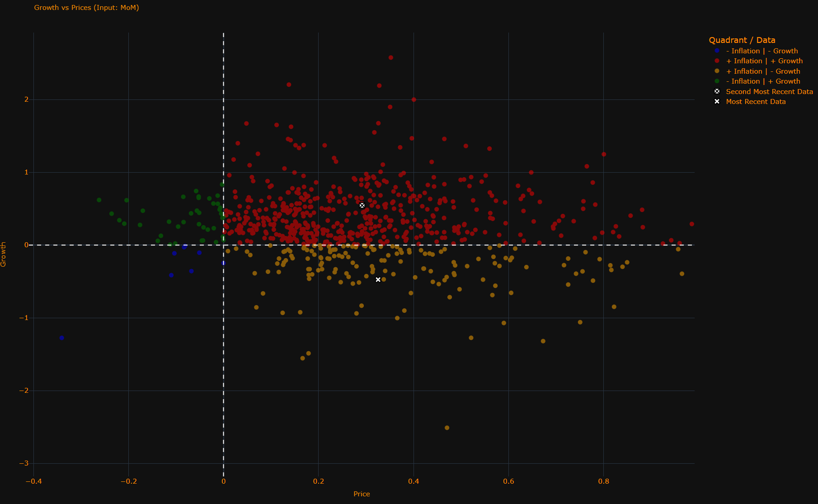The height and width of the screenshot is (504, 818).
Task: Click the Second Most Recent circled-X on plot
Action: point(362,206)
